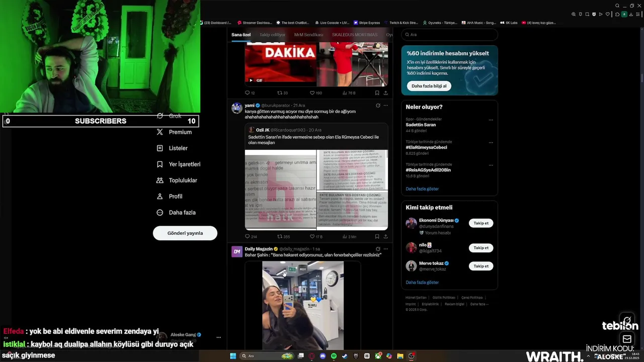This screenshot has width=644, height=362.
Task: Open the #ReisAGSyeAdil20Bin trend
Action: pos(428,170)
